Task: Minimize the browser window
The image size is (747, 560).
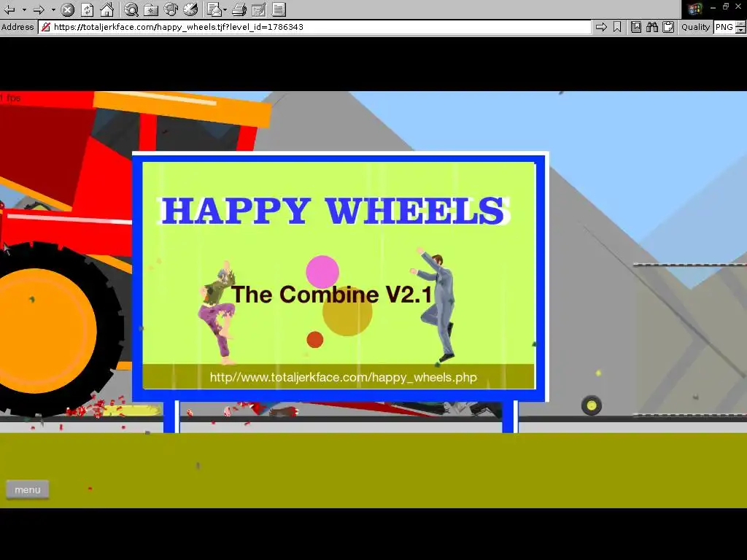Action: 713,7
